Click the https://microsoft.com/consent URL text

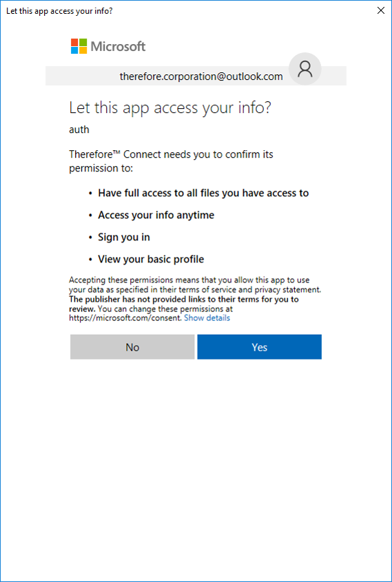coord(126,318)
